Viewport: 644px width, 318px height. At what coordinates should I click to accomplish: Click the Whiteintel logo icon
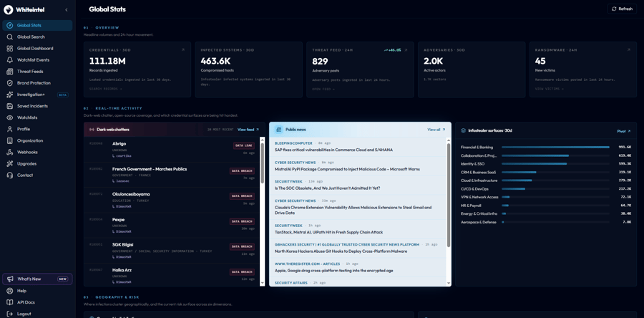[8, 9]
